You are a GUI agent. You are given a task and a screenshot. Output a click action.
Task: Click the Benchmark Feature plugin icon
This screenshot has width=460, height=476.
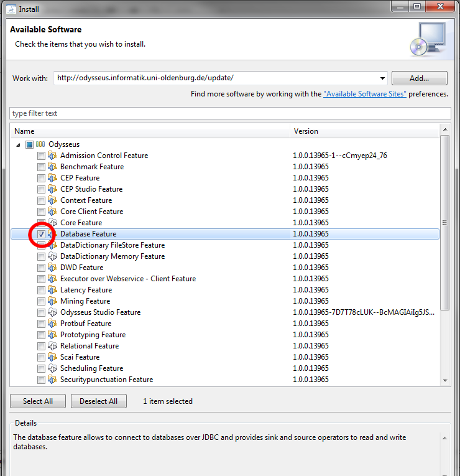click(52, 167)
